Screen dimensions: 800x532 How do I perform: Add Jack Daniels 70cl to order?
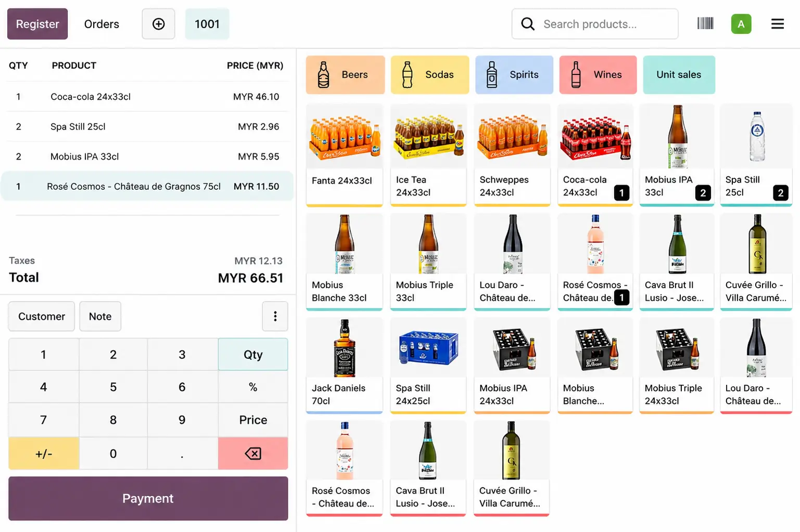[344, 365]
